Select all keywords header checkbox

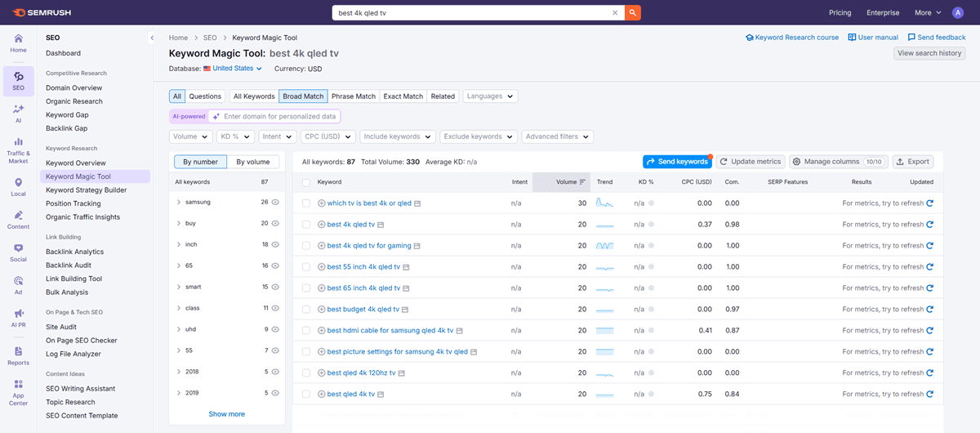click(x=306, y=182)
